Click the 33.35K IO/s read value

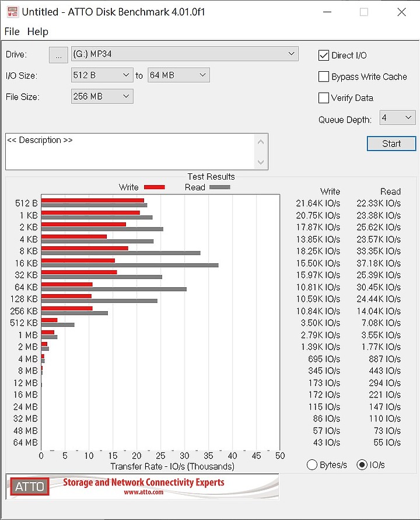379,251
